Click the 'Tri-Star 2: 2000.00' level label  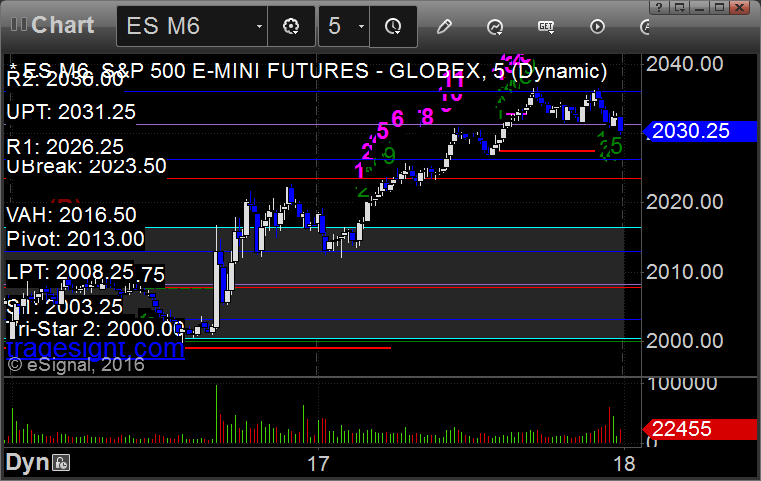(x=95, y=329)
